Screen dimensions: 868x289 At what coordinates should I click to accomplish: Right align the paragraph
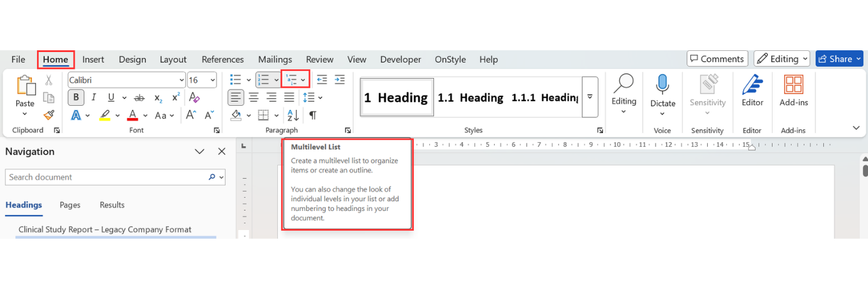tap(271, 97)
